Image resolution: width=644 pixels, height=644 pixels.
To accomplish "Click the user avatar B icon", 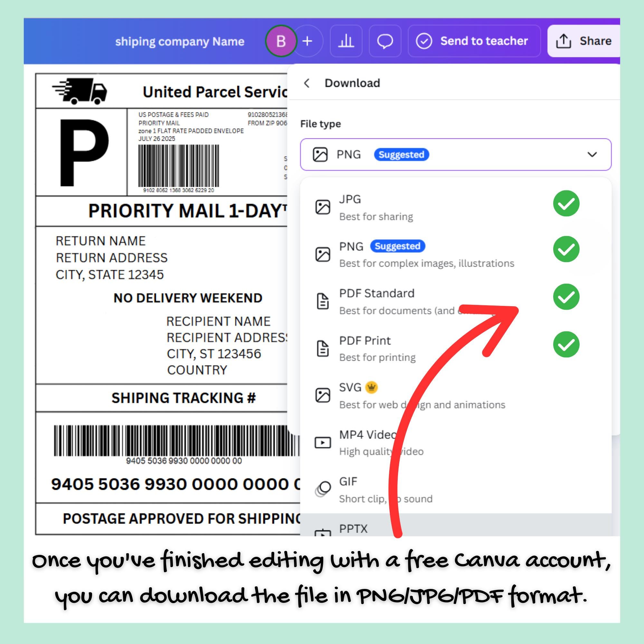I will [281, 41].
